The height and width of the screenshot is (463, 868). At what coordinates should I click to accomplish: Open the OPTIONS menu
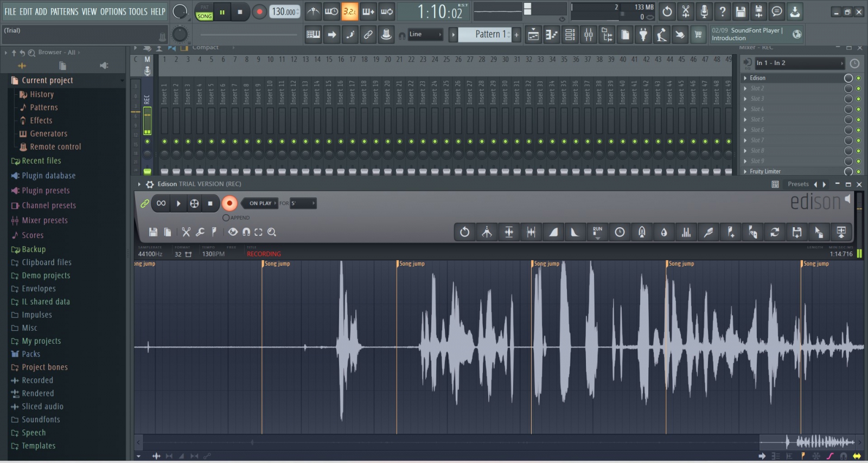click(x=113, y=11)
